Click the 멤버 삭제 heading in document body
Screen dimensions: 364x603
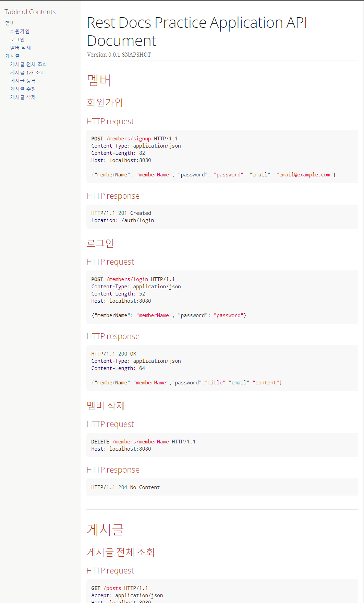pos(106,406)
